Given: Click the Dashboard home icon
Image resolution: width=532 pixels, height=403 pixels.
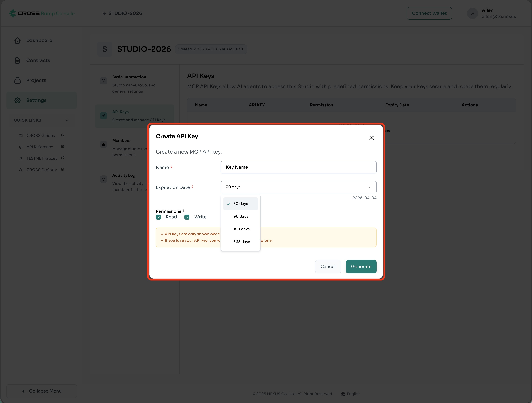Looking at the screenshot, I should 17,40.
